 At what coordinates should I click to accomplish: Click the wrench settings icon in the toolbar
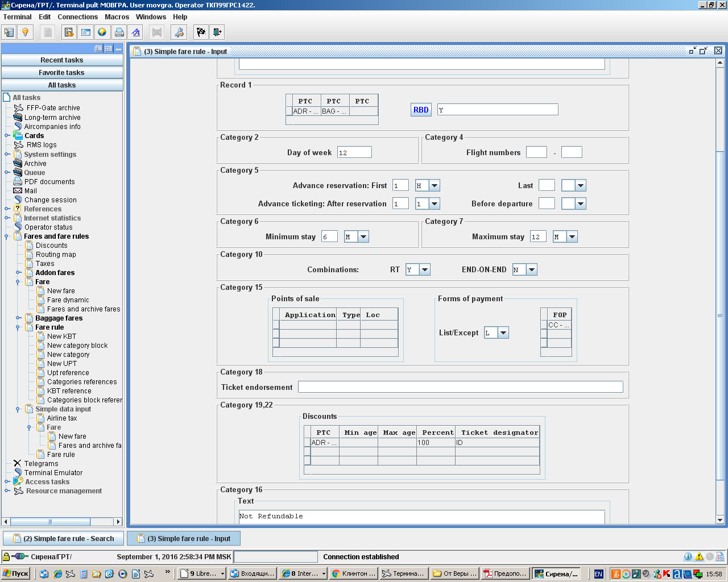coord(179,32)
